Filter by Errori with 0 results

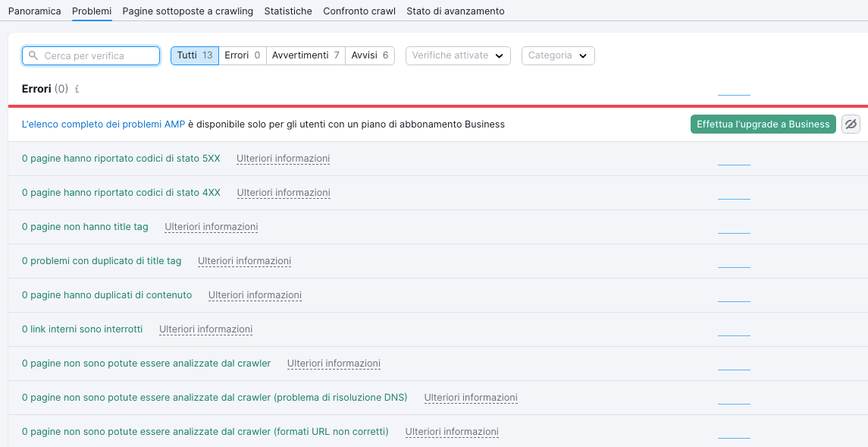[243, 55]
